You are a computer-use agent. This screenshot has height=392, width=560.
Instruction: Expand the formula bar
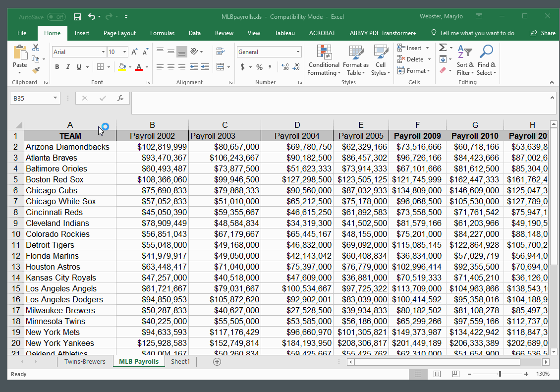click(x=552, y=98)
